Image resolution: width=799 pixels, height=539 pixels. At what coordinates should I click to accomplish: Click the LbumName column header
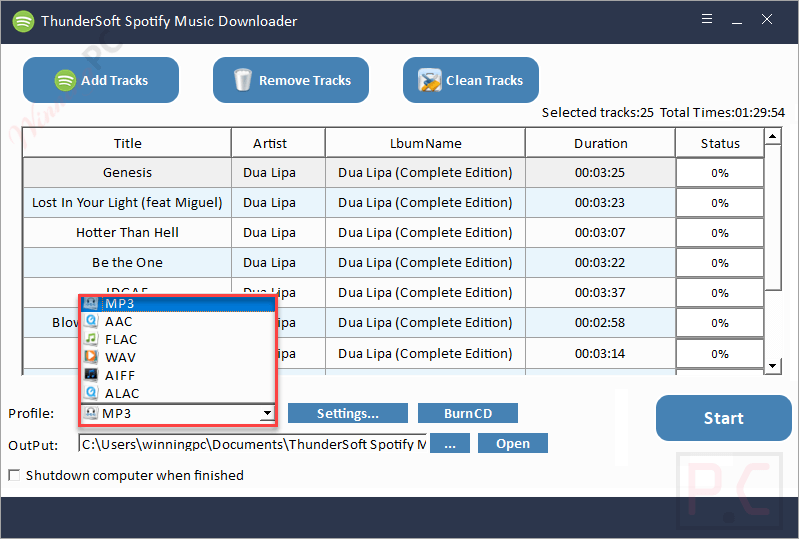425,143
